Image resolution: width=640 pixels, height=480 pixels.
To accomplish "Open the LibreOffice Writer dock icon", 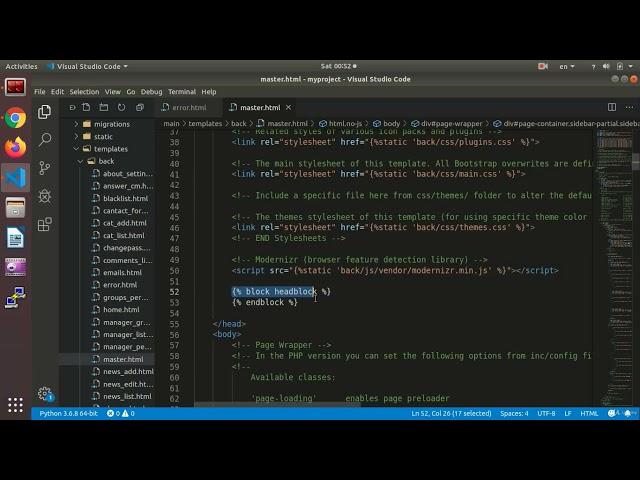I will [16, 237].
